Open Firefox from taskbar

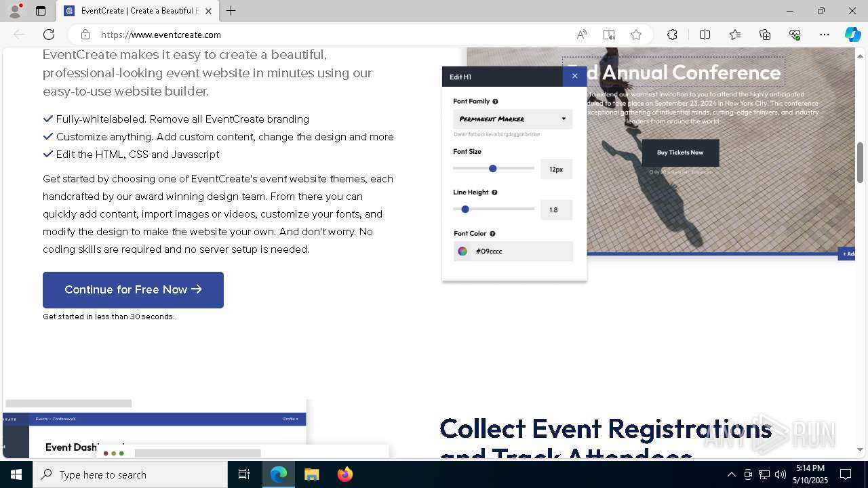[345, 474]
